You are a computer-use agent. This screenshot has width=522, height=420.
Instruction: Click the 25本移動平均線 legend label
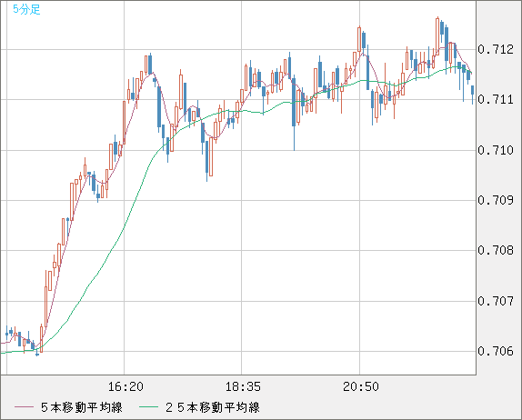[x=213, y=407]
